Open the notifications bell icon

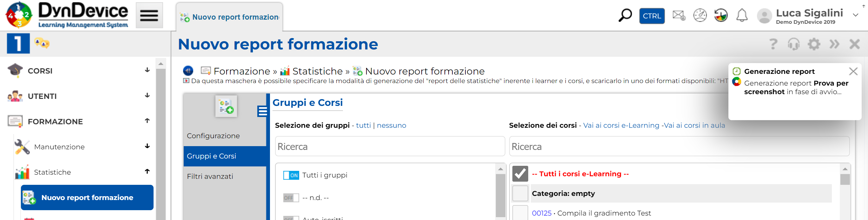pos(742,16)
